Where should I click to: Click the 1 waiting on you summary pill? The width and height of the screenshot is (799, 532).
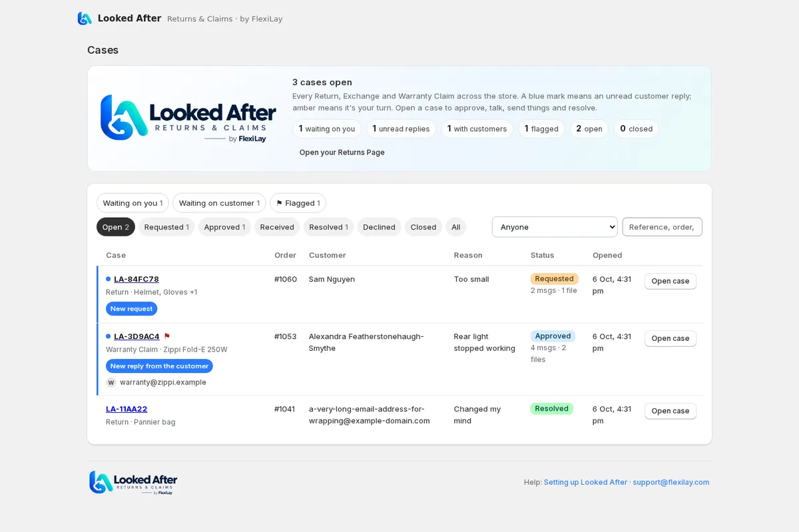327,129
